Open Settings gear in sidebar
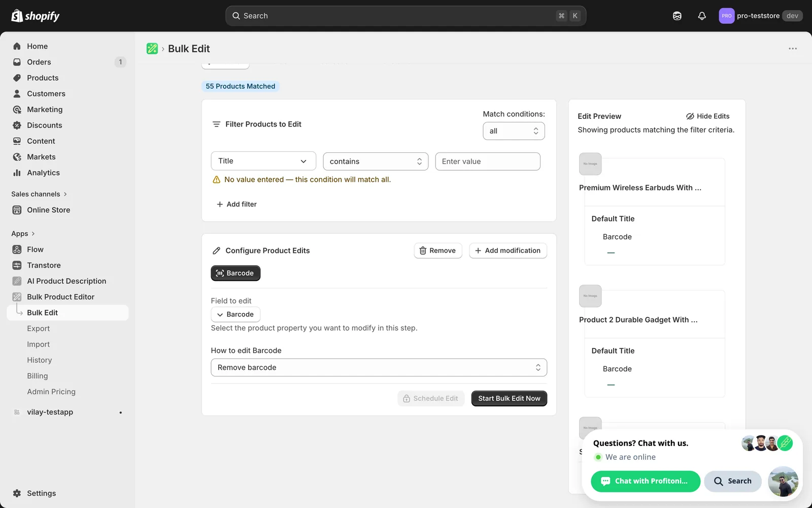The width and height of the screenshot is (812, 508). coord(17,493)
